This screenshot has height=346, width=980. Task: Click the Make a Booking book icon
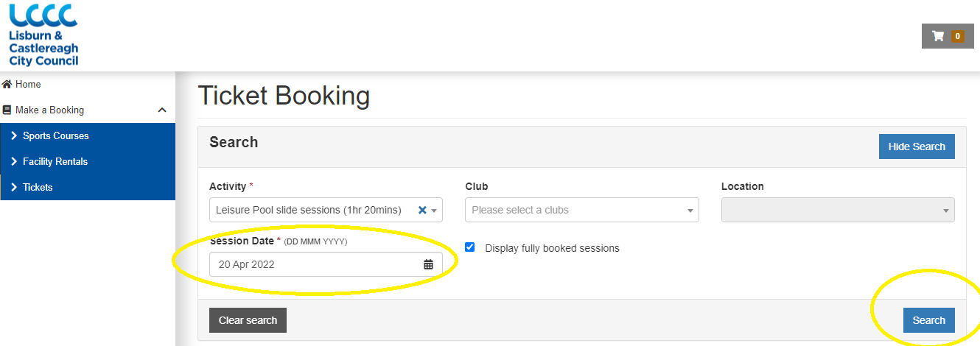pyautogui.click(x=7, y=110)
